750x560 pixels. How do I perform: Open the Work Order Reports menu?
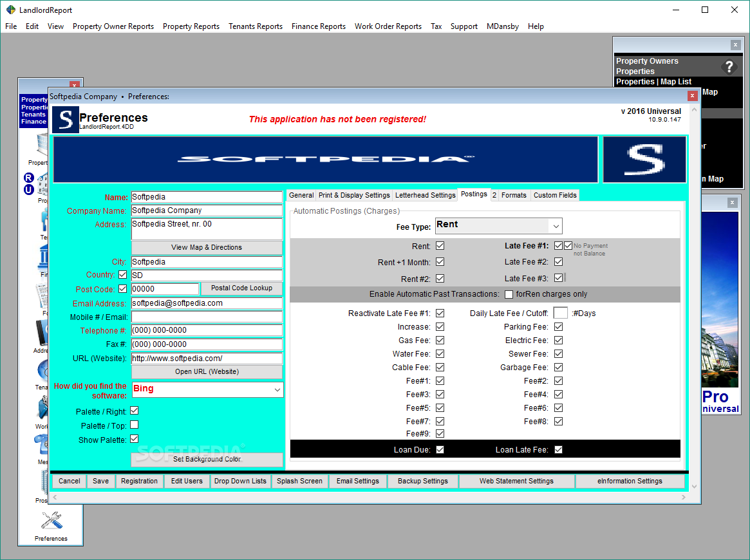pos(388,26)
